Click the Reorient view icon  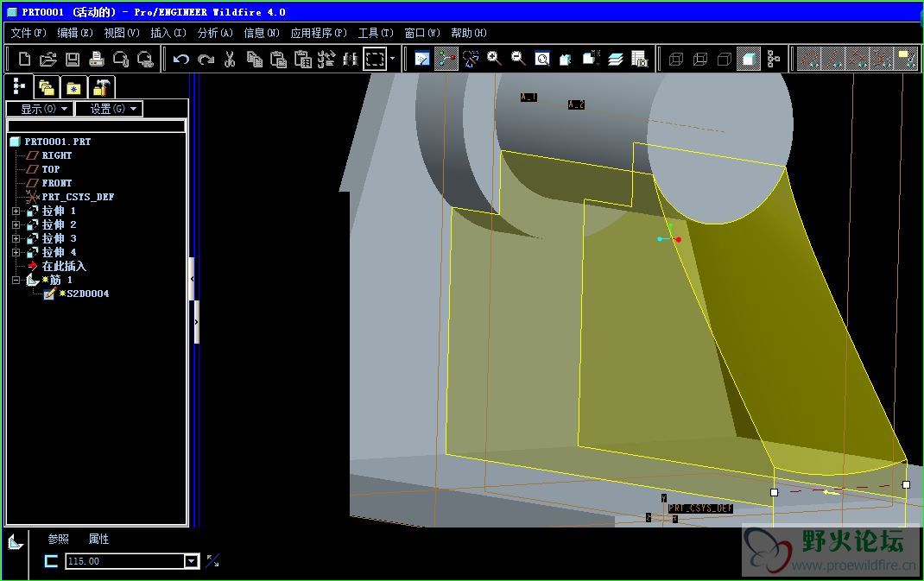click(566, 59)
